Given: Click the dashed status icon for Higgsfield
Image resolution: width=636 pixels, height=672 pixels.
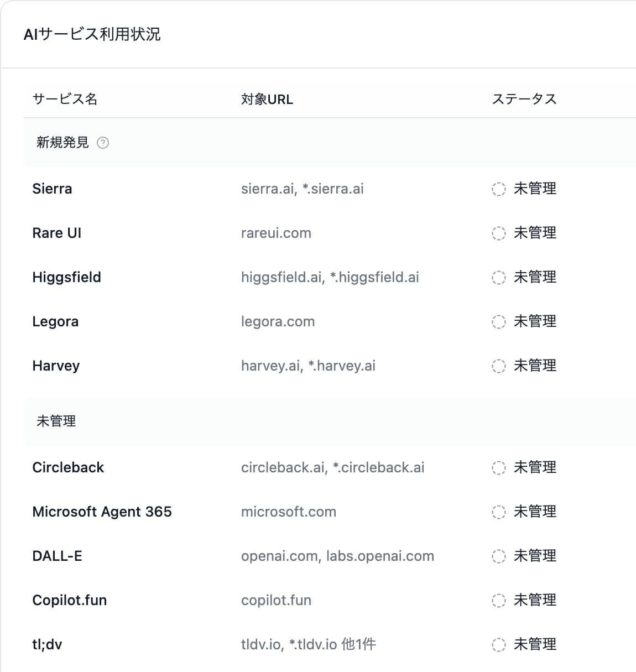Looking at the screenshot, I should (x=498, y=278).
